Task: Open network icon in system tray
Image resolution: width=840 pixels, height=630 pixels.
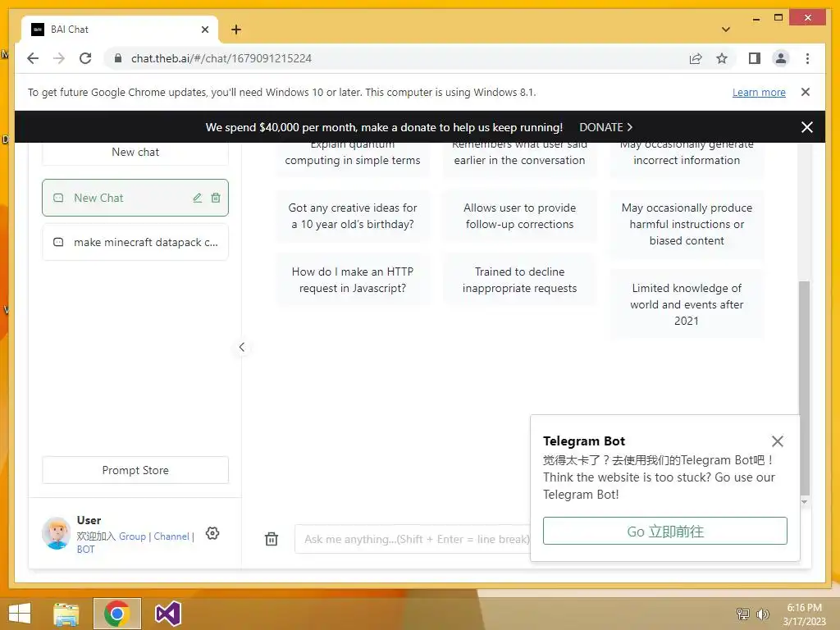Action: pos(743,614)
